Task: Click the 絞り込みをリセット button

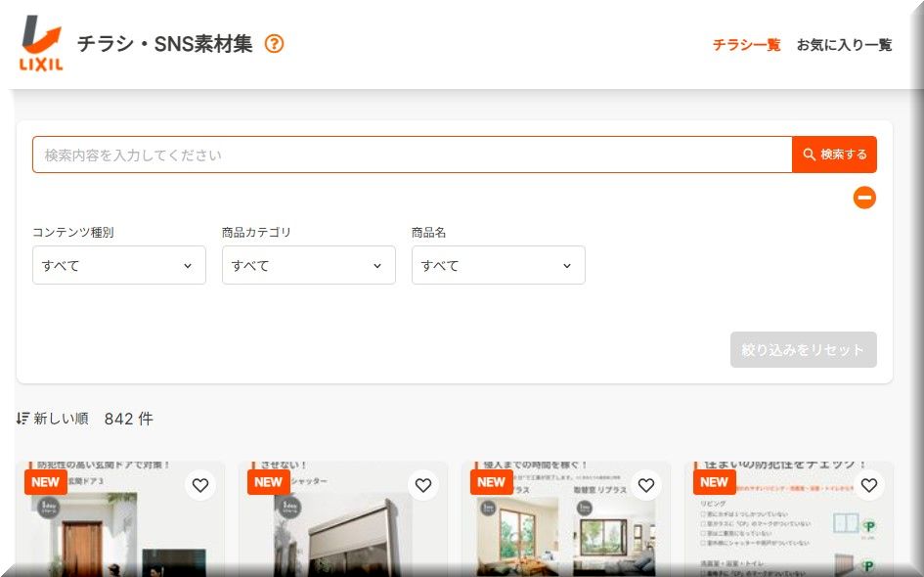Action: click(x=803, y=350)
